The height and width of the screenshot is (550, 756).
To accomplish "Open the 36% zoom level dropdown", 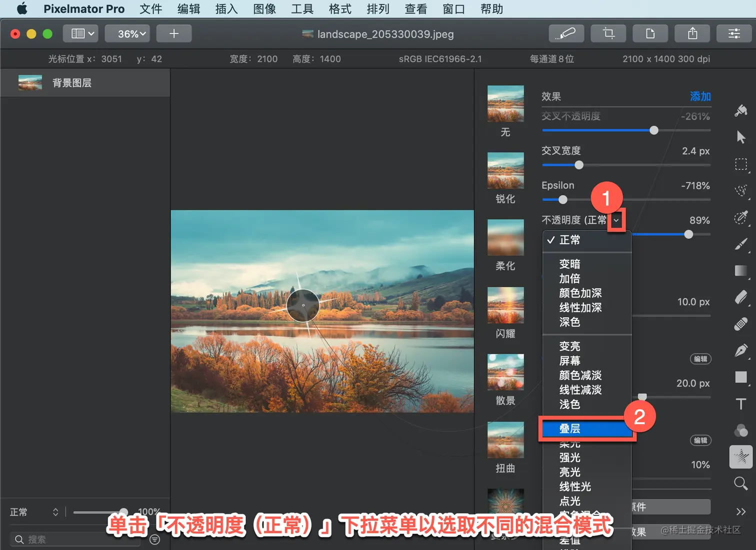I will pos(127,34).
